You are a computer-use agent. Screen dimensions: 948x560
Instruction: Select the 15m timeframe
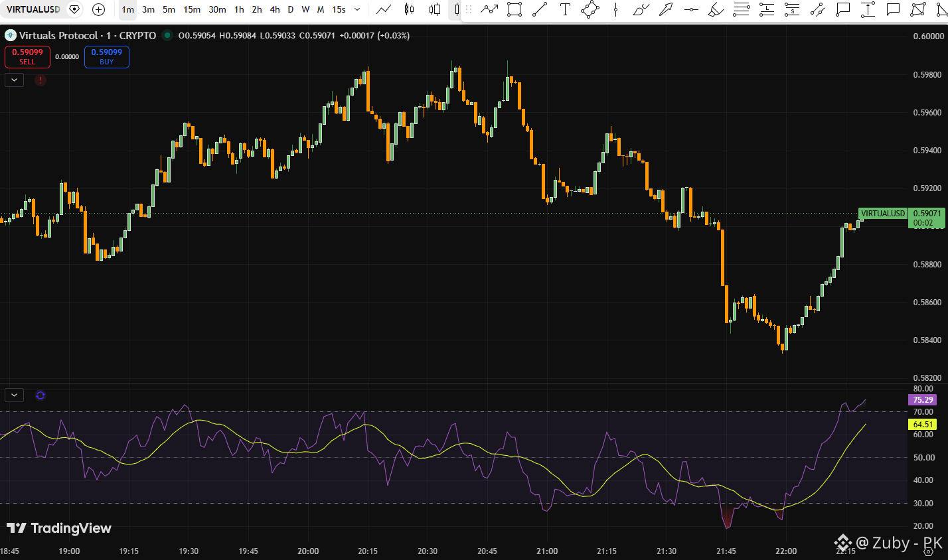point(192,9)
